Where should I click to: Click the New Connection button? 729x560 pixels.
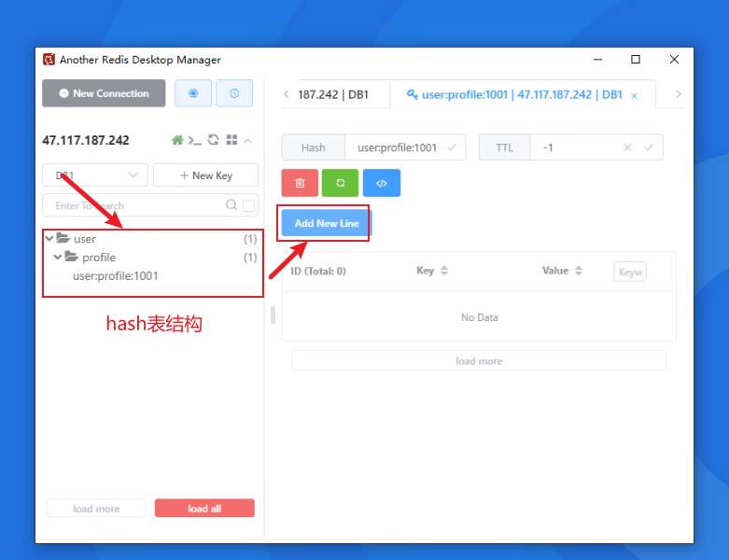pos(104,93)
